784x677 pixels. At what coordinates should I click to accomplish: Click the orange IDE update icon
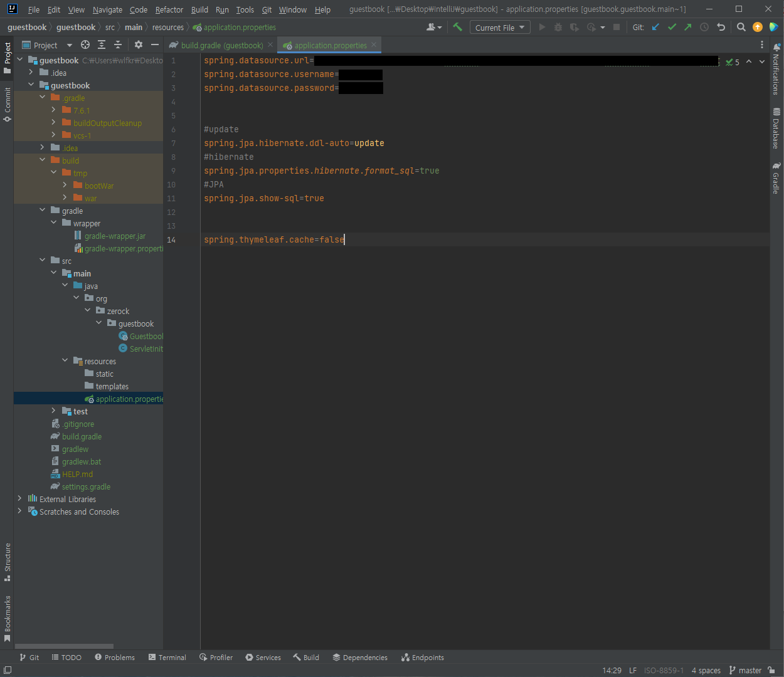click(x=758, y=27)
